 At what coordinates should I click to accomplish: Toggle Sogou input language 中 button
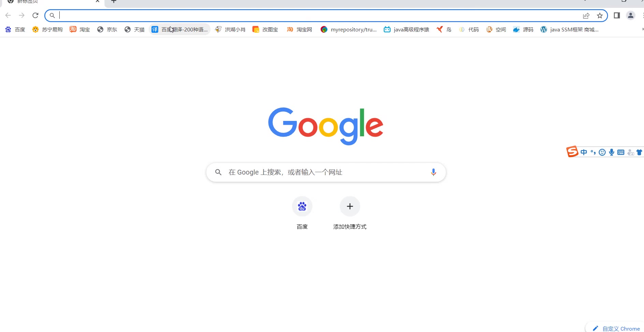[584, 152]
